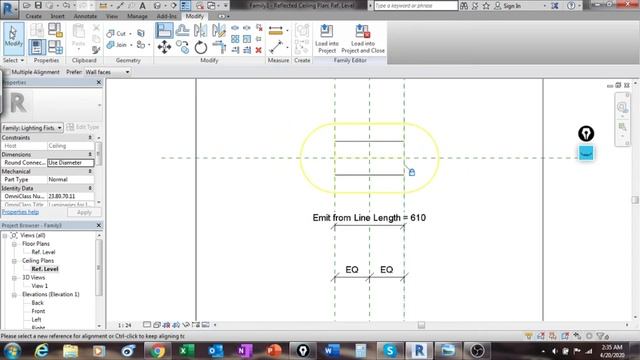Screen dimensions: 640x360
Task: Collapse the Elevations (Elevation 1) node
Action: coord(14,294)
